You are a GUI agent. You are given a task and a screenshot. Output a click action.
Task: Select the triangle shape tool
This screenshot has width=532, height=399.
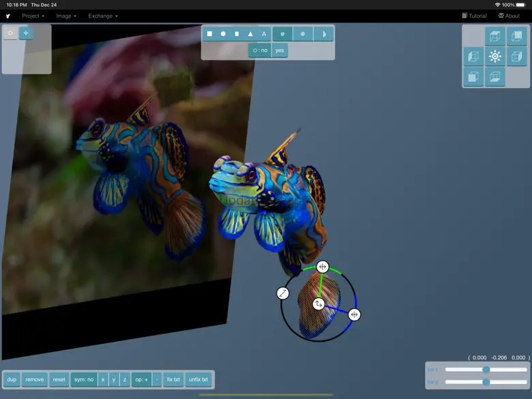250,33
